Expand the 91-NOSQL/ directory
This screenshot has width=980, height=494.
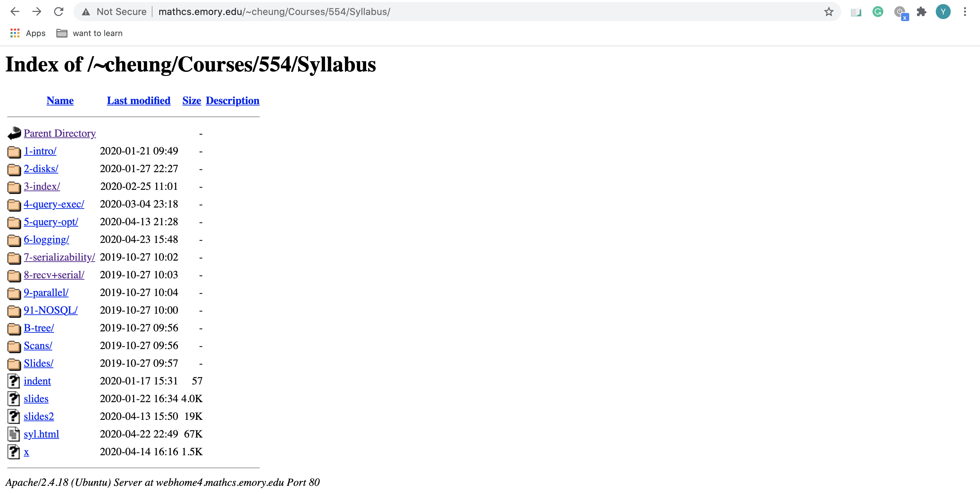50,309
